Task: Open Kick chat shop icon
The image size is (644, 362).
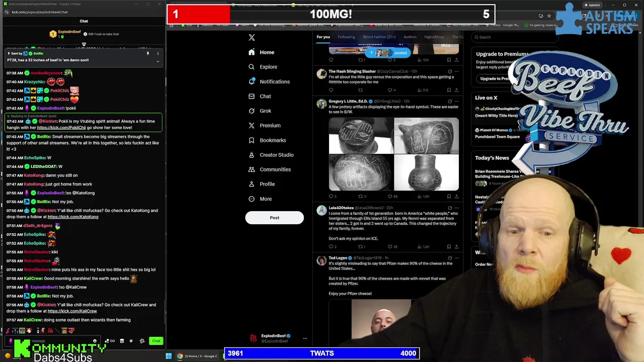Action: (122, 341)
